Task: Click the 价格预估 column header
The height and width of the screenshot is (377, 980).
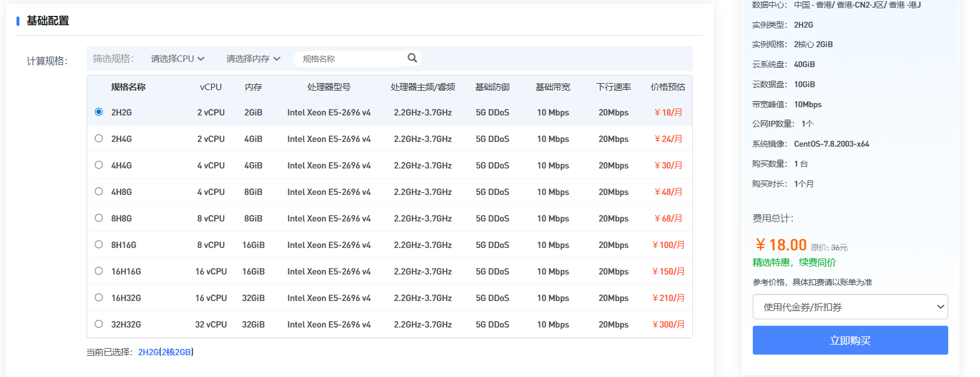Action: tap(667, 87)
